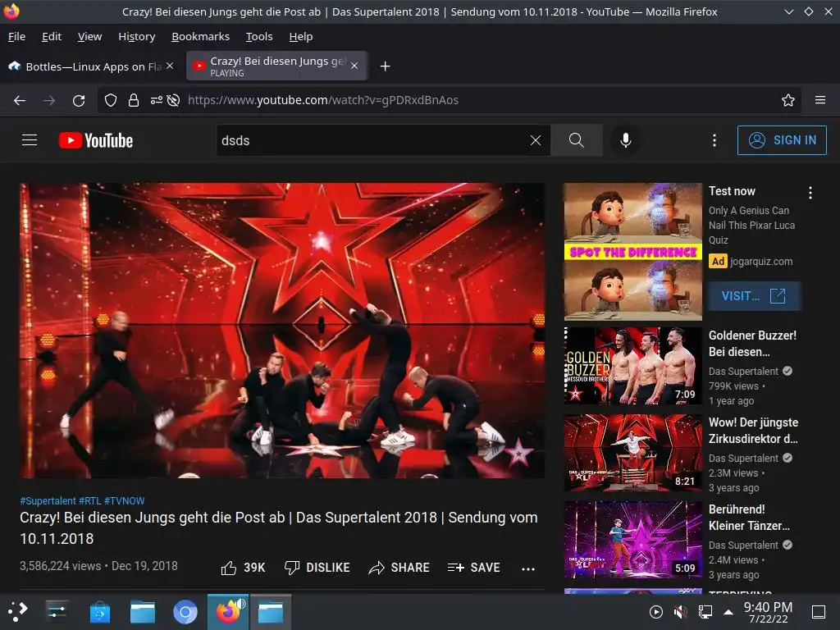Open the 8:21 Zirkusdirektor video thumbnail
The width and height of the screenshot is (840, 630).
coord(632,453)
